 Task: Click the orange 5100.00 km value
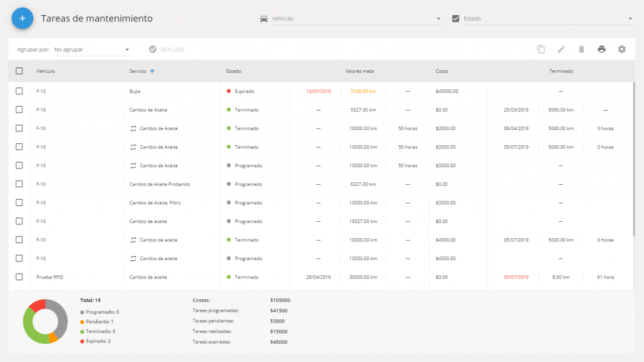(x=363, y=92)
